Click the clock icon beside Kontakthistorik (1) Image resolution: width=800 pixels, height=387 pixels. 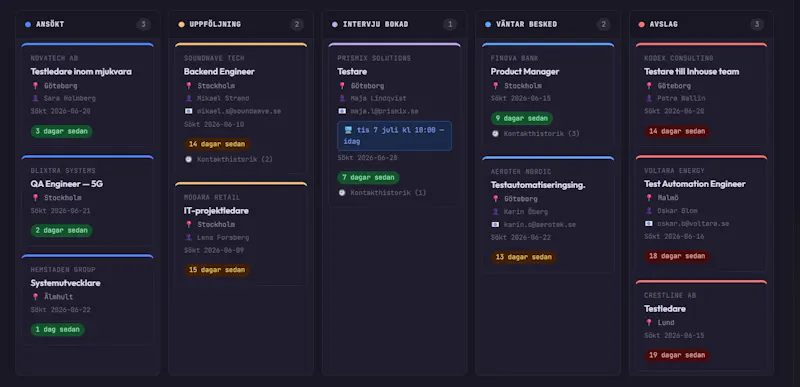[x=342, y=193]
